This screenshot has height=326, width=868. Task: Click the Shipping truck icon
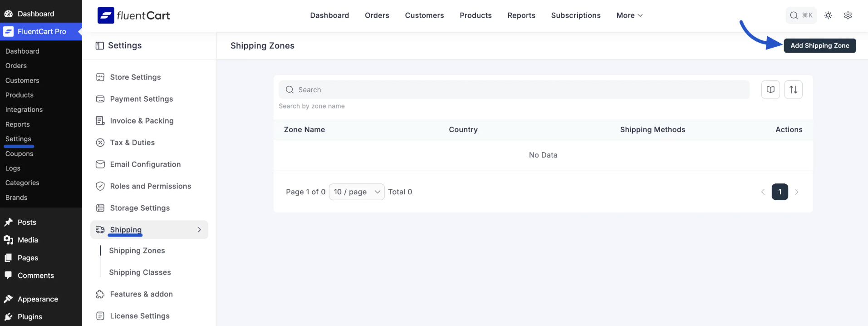100,230
